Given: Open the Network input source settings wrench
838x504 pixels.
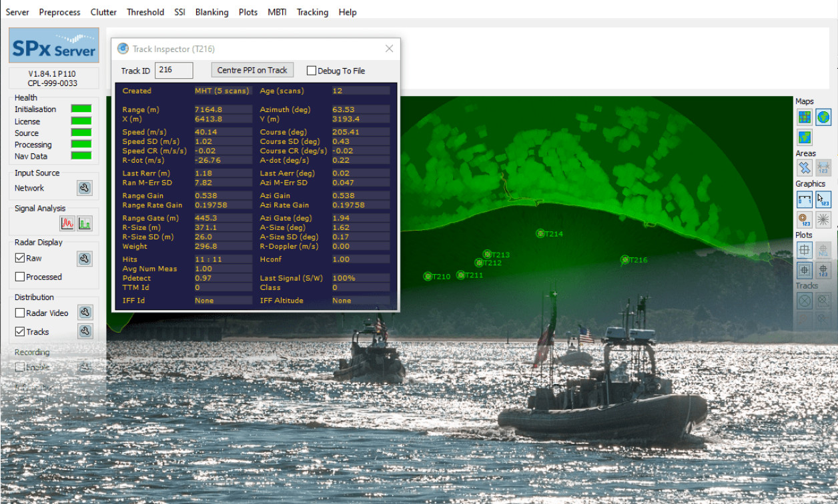Looking at the screenshot, I should pos(84,188).
